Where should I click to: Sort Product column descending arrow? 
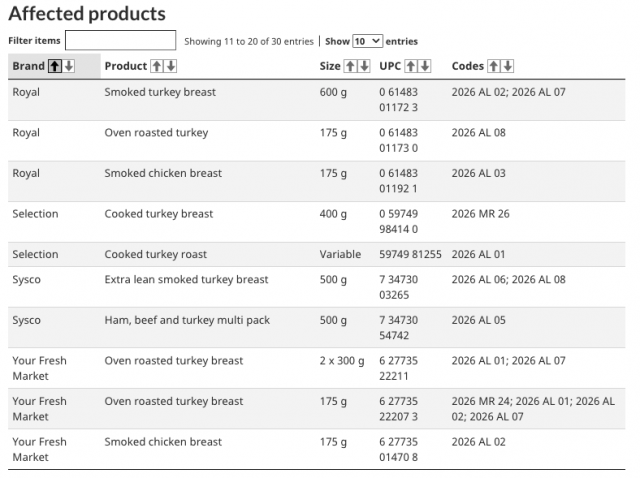tap(171, 66)
